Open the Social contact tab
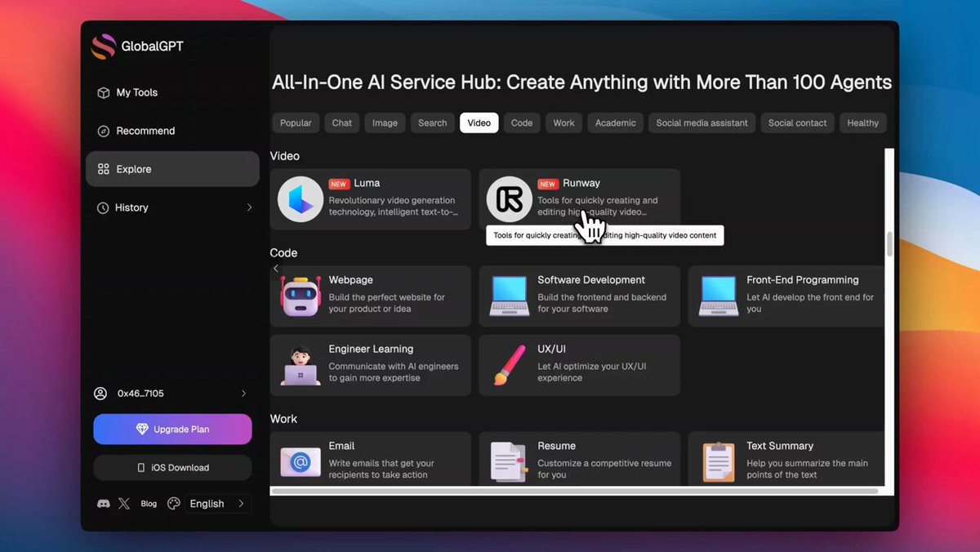980x552 pixels. pyautogui.click(x=798, y=123)
